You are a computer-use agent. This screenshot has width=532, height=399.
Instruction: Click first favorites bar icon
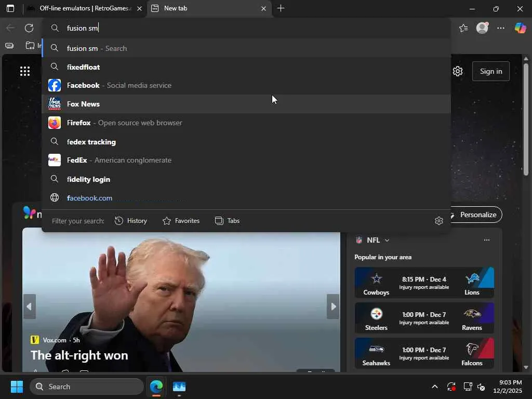(9, 46)
